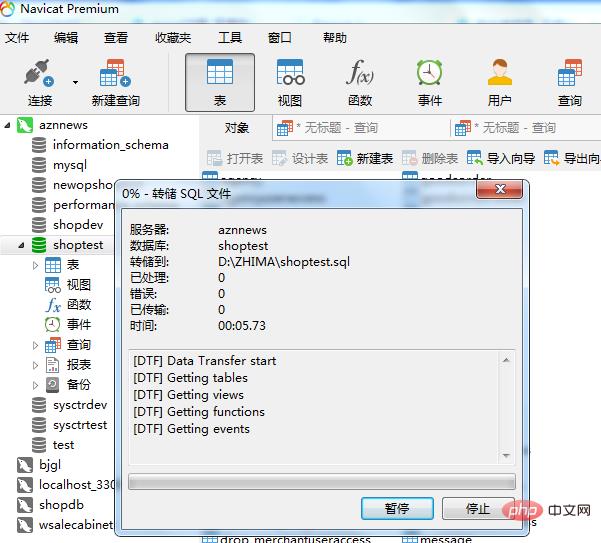Click the dump progress bar
Image resolution: width=601 pixels, height=543 pixels.
322,482
